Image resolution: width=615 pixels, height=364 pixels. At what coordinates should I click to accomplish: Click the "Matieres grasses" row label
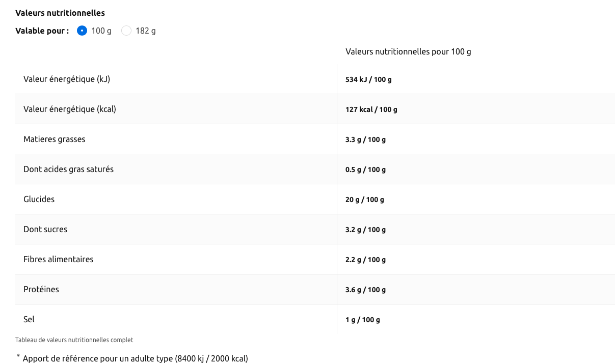[x=55, y=139]
